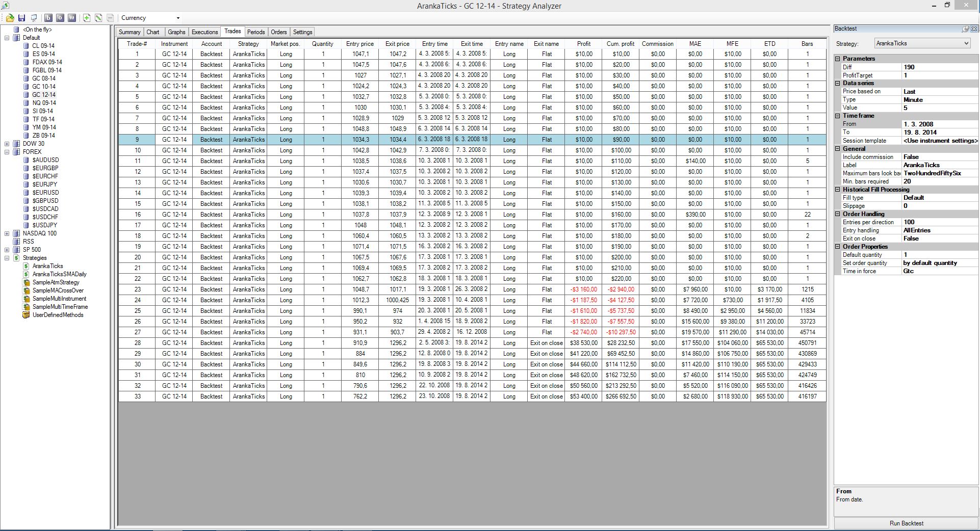Viewport: 980px width, 531px height.
Task: Close the Backtest panel with its X icon
Action: point(974,29)
